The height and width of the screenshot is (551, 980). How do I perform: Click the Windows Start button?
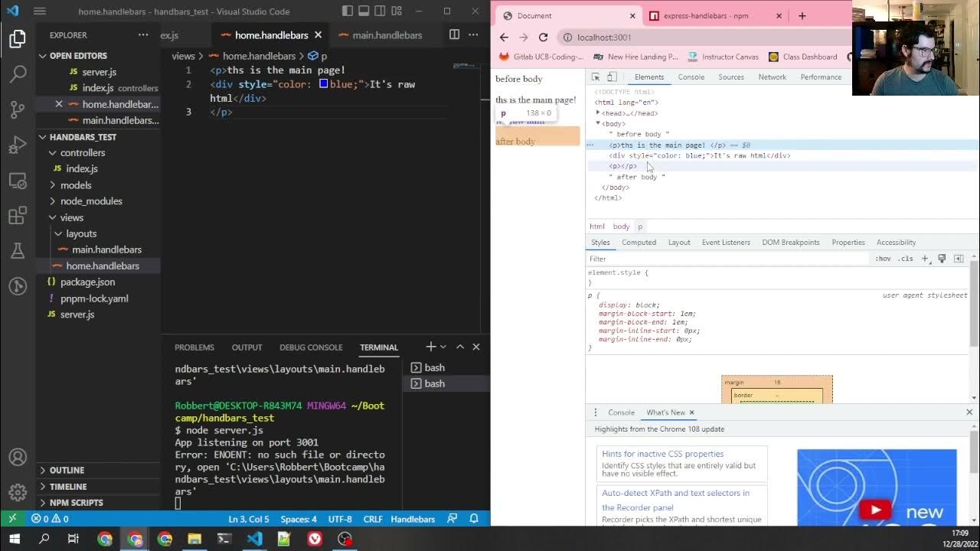(14, 539)
